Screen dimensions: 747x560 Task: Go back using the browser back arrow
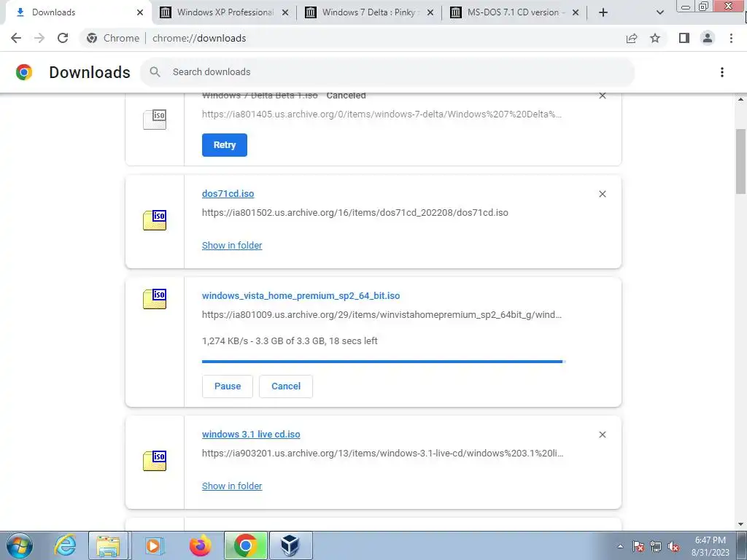pos(16,38)
